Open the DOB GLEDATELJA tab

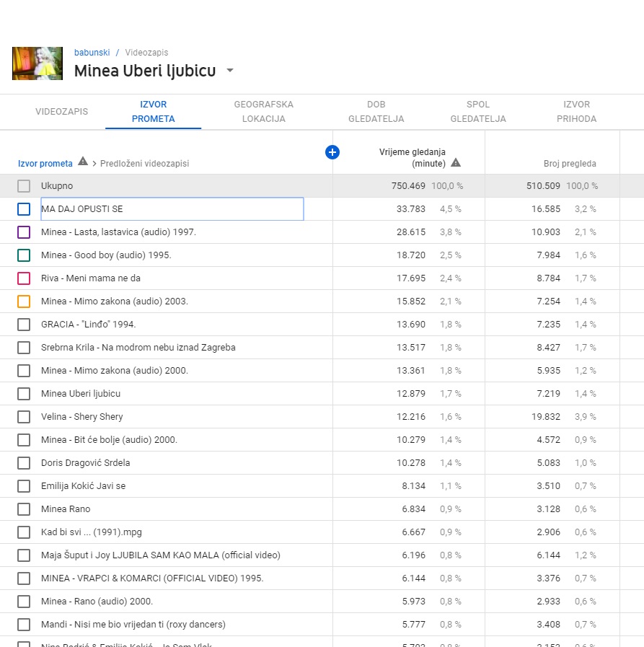(376, 111)
